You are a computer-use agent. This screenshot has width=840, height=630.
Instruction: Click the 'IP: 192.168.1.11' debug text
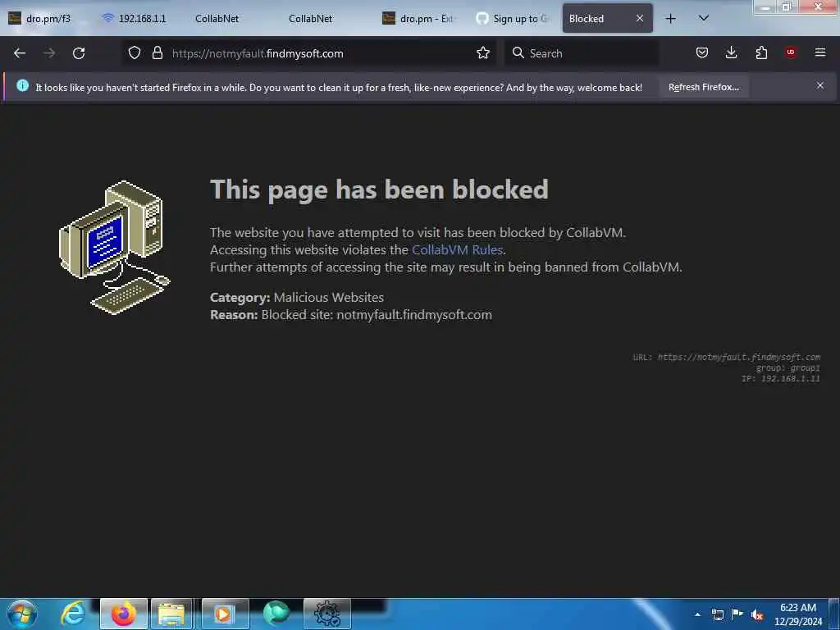[781, 378]
